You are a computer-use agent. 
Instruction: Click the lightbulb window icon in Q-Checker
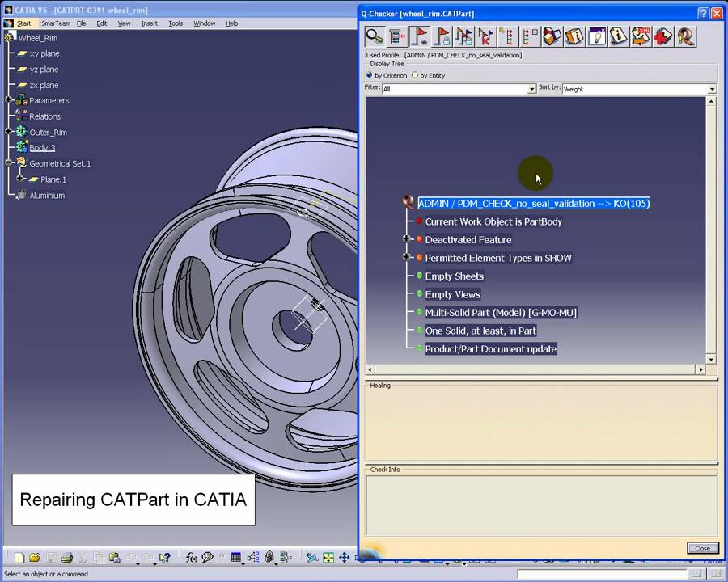click(597, 36)
